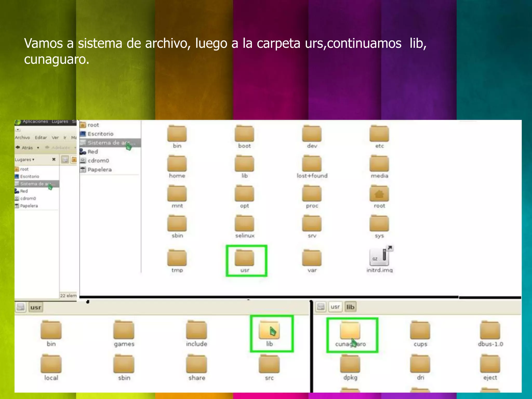The width and height of the screenshot is (532, 399).
Task: Open the opt folder
Action: tap(244, 197)
